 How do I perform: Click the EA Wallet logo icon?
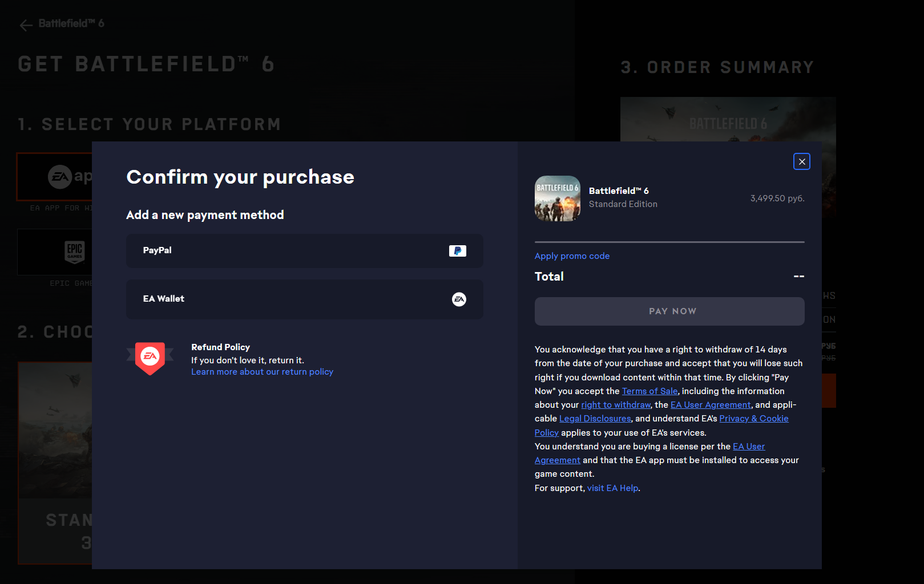pos(459,299)
